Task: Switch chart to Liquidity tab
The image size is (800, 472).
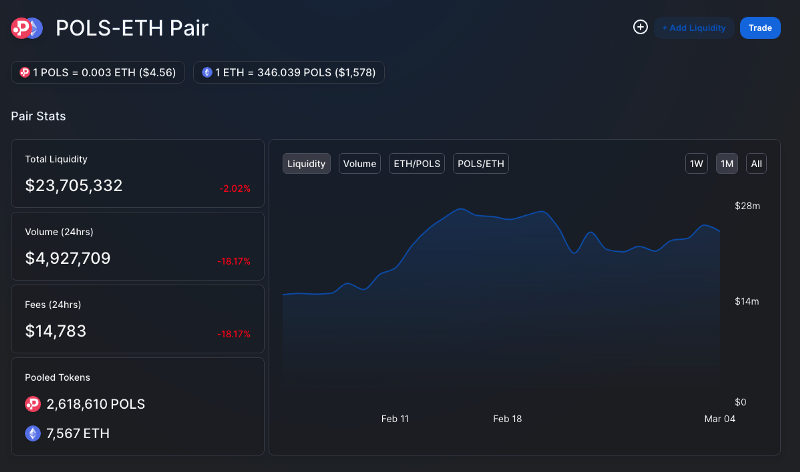Action: [306, 164]
